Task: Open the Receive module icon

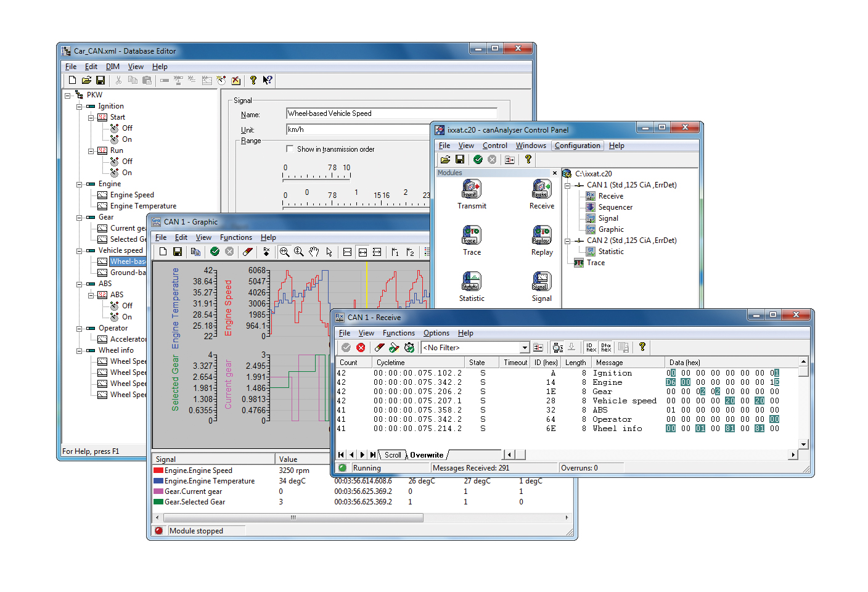Action: [541, 189]
